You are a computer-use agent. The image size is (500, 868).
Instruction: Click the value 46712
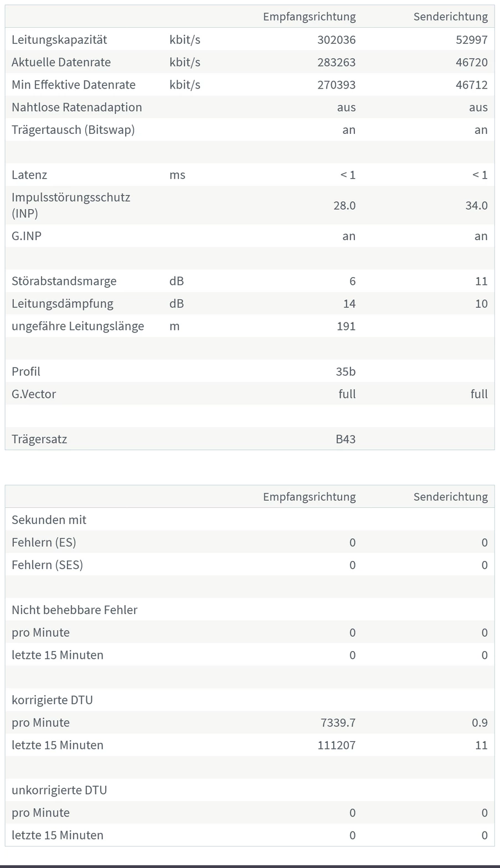pos(472,85)
